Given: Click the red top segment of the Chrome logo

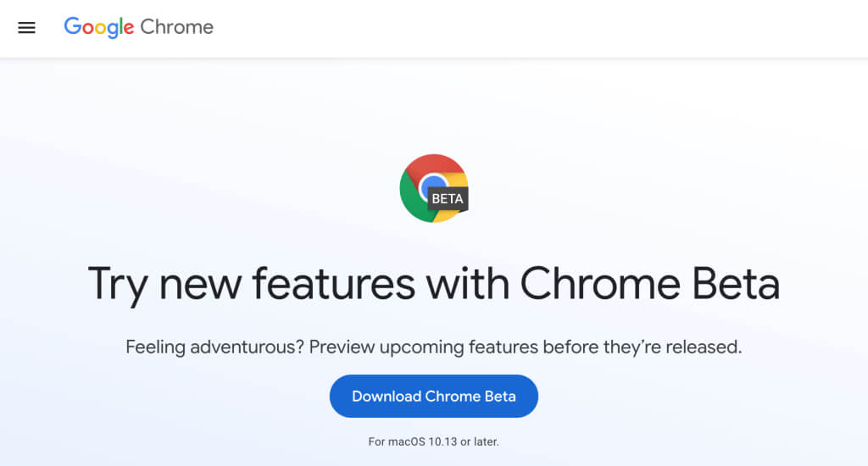Looking at the screenshot, I should click(x=433, y=164).
